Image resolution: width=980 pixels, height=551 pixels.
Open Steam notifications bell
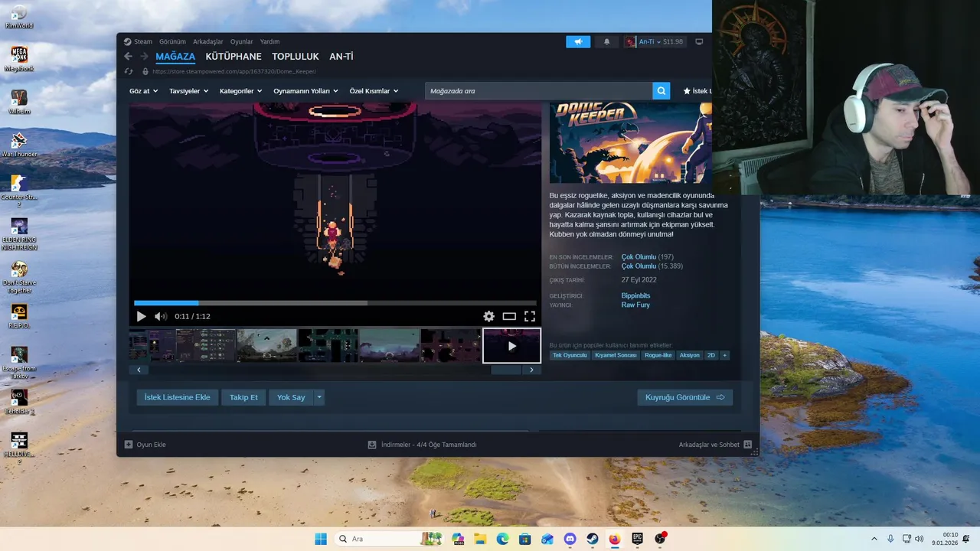click(607, 41)
